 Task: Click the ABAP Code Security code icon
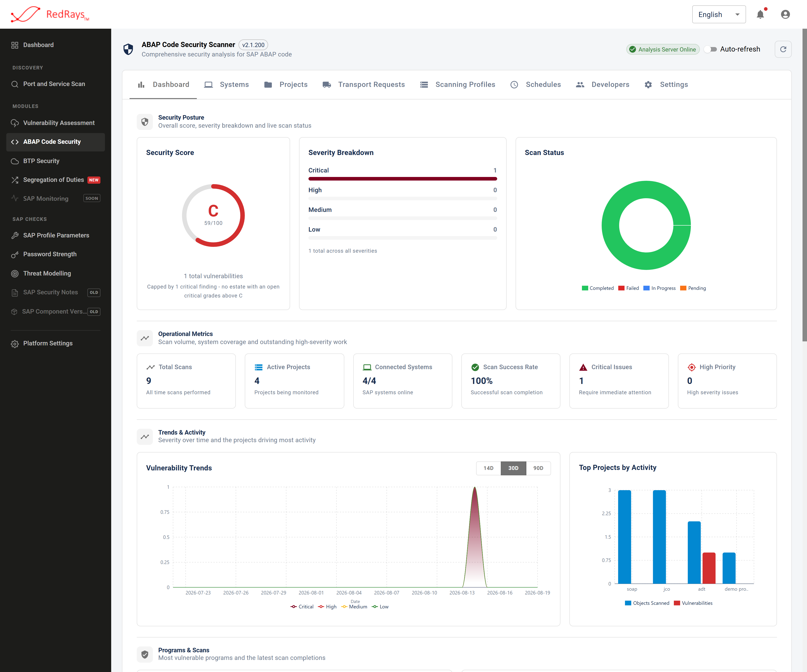pos(15,142)
